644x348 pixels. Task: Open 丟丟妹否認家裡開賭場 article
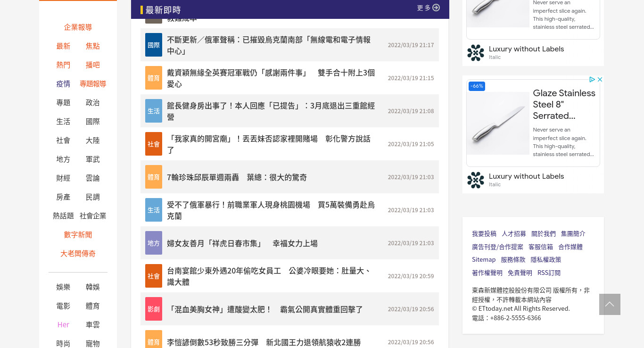click(x=269, y=144)
